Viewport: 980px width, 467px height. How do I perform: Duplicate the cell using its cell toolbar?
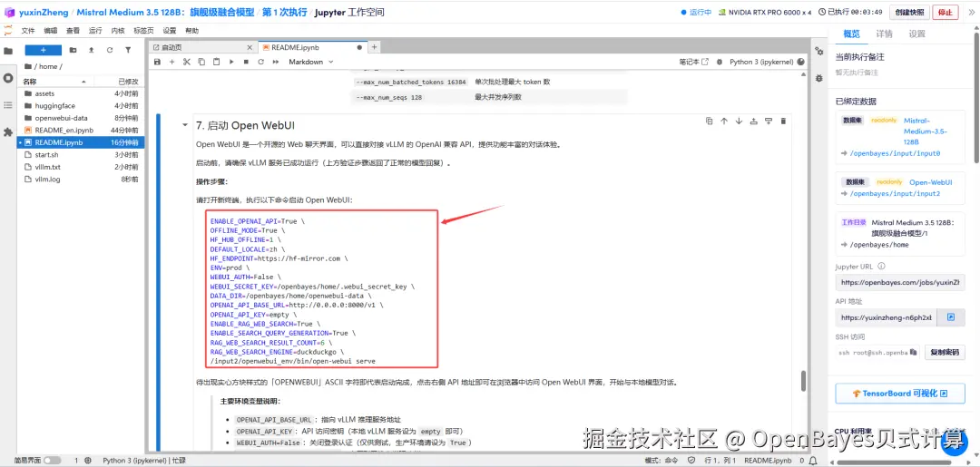(x=709, y=122)
